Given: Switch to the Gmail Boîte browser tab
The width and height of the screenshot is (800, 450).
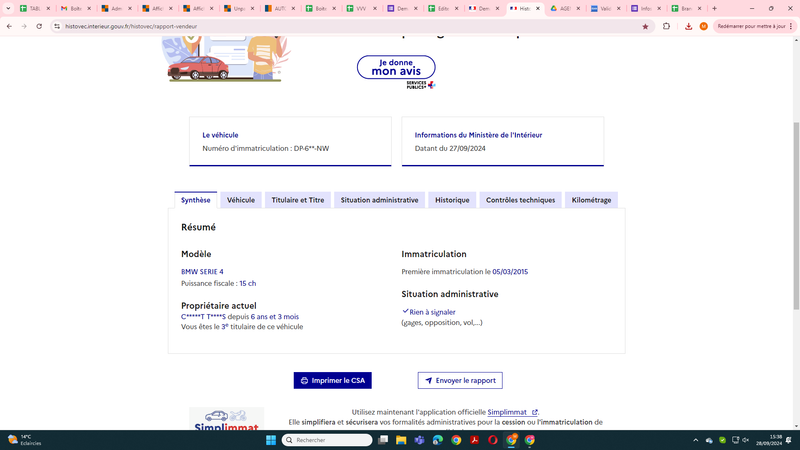Looking at the screenshot, I should pyautogui.click(x=76, y=8).
